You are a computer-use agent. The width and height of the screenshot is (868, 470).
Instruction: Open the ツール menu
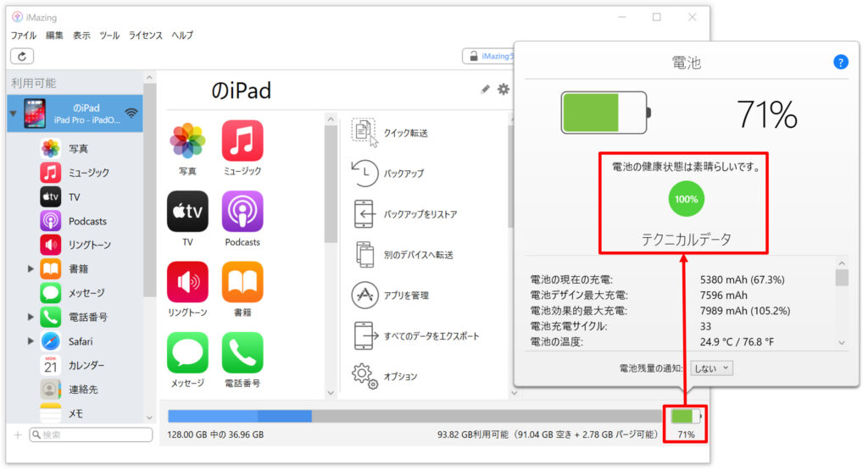pos(109,36)
